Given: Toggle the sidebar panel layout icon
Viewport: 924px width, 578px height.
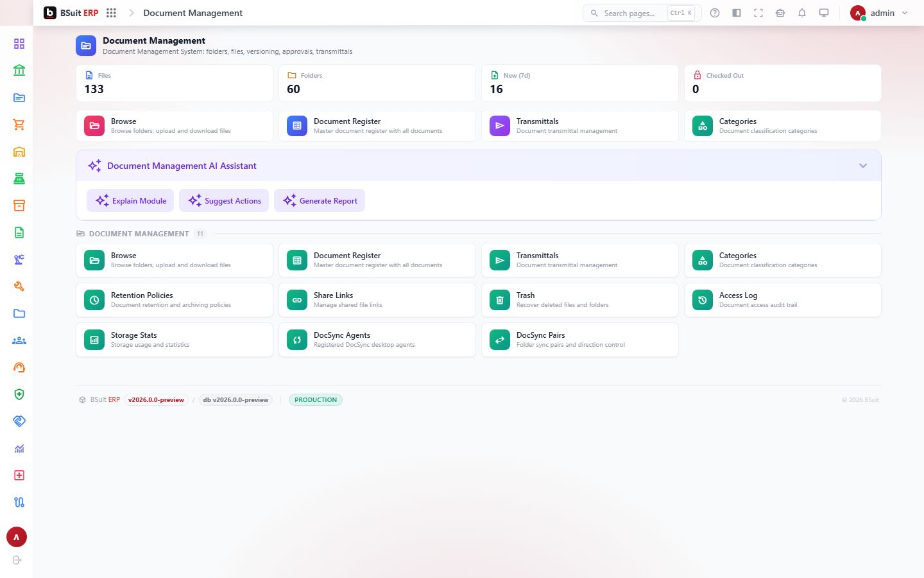Looking at the screenshot, I should tap(737, 13).
